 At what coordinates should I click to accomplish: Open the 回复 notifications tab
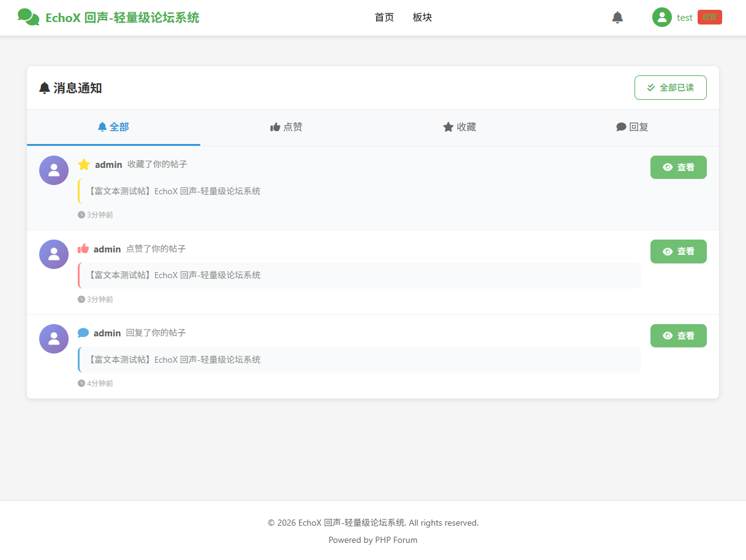(x=632, y=127)
